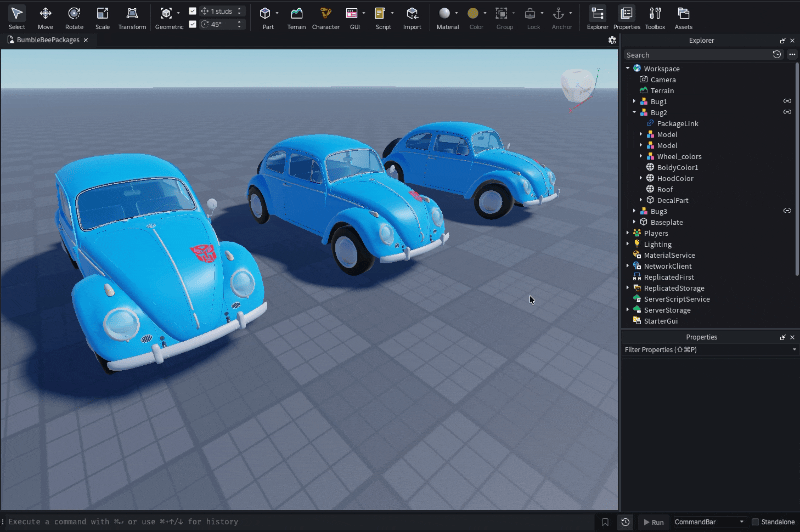Open Explorer filter options ellipsis
Viewport: 800px width, 532px height.
click(x=792, y=55)
